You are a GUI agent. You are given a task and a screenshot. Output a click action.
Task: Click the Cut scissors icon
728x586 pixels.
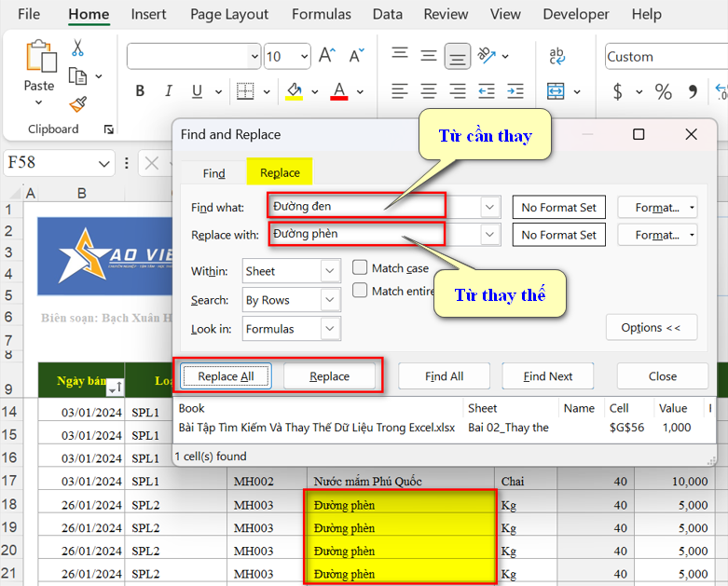click(77, 48)
